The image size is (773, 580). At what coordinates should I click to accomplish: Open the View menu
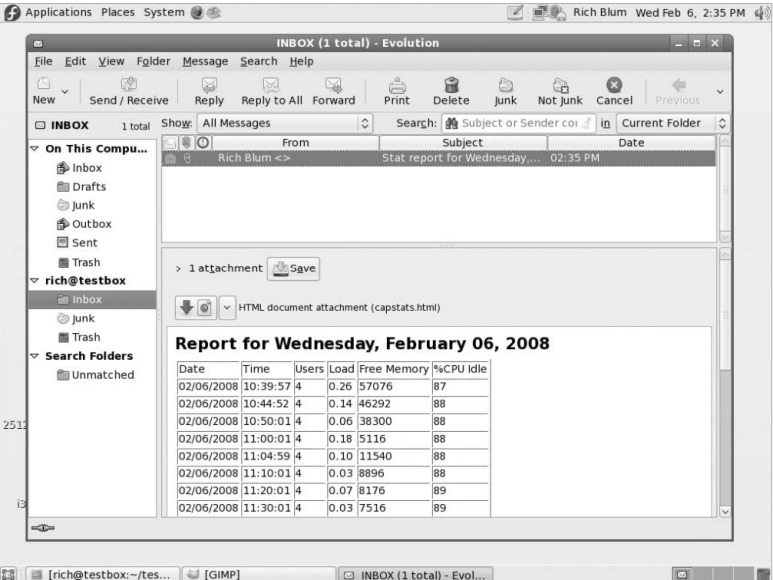tap(111, 62)
